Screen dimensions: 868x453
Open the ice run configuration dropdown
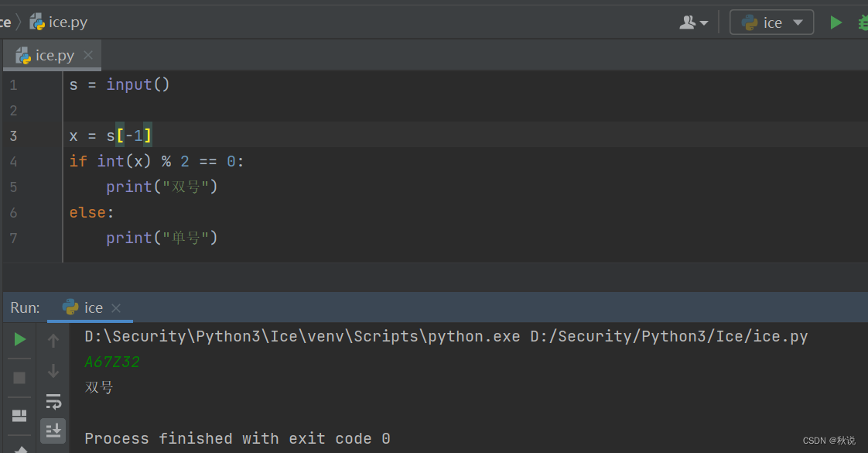[x=771, y=22]
